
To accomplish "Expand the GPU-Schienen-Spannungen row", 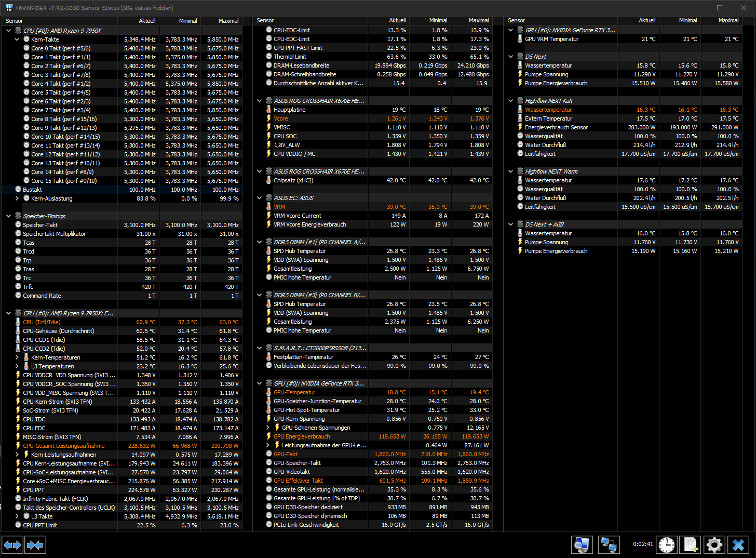I will (x=267, y=428).
